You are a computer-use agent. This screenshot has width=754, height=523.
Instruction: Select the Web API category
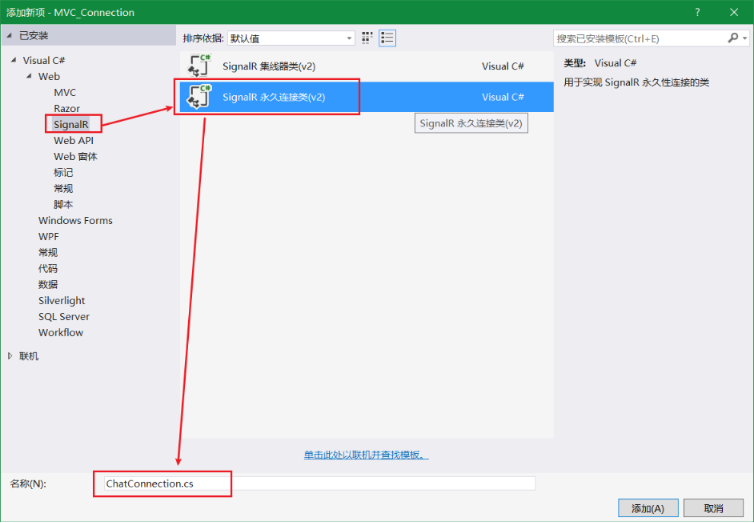[74, 141]
